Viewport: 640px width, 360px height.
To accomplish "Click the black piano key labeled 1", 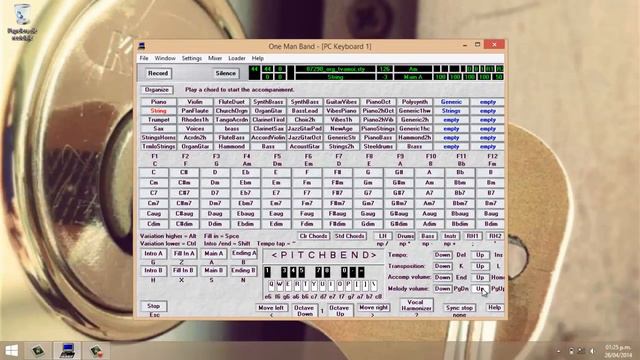I will pos(267,271).
